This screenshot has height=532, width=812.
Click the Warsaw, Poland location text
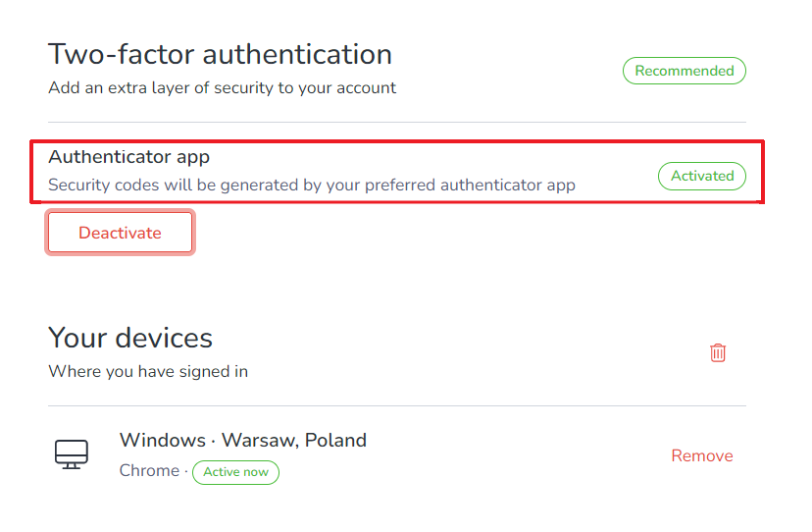pos(294,440)
